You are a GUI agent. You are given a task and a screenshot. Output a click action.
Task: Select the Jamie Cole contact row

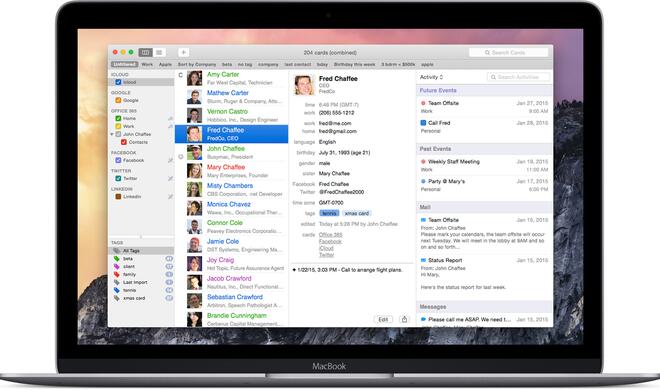[x=232, y=245]
